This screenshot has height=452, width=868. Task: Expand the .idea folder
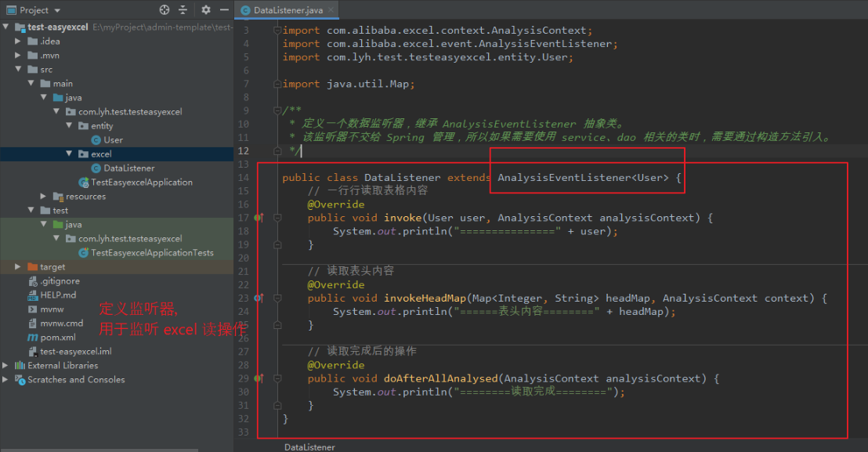[x=18, y=41]
